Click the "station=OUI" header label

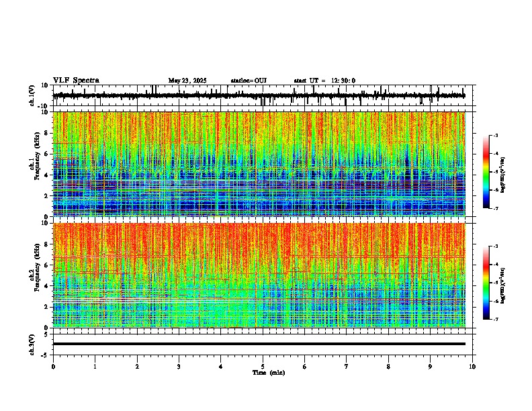click(x=249, y=81)
